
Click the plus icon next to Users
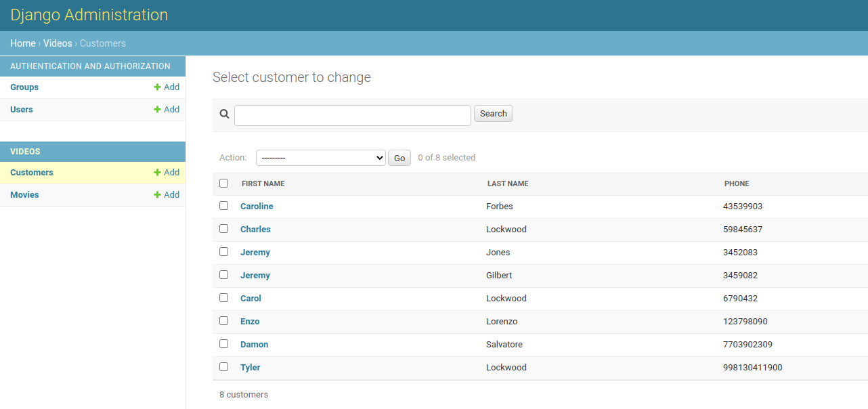click(157, 110)
